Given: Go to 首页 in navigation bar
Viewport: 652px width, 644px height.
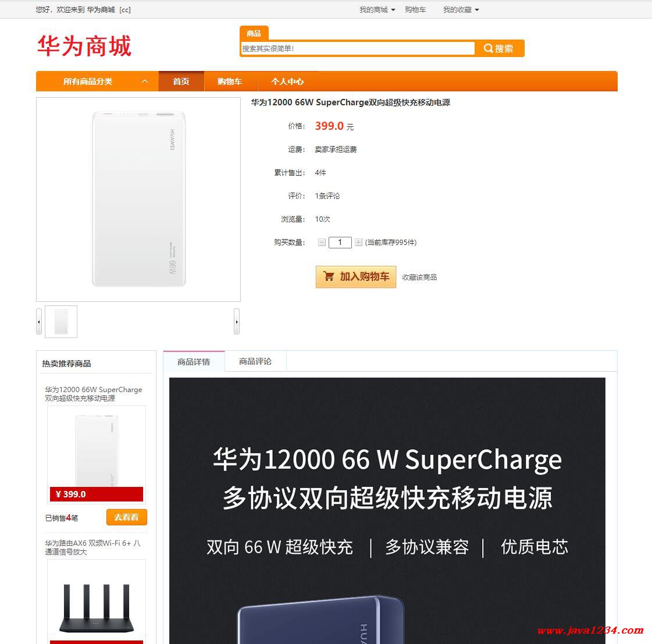Looking at the screenshot, I should tap(181, 81).
